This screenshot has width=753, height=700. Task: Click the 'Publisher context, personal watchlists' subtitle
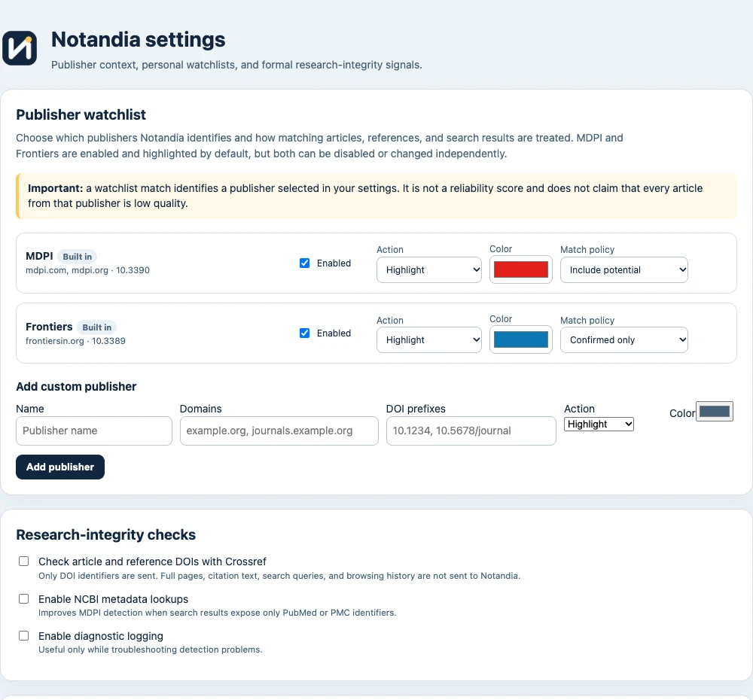(236, 65)
